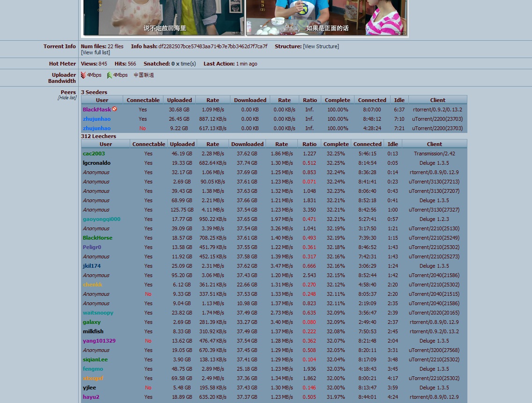Open the gaoyongqi000 user profile
The width and height of the screenshot is (532, 403).
102,219
